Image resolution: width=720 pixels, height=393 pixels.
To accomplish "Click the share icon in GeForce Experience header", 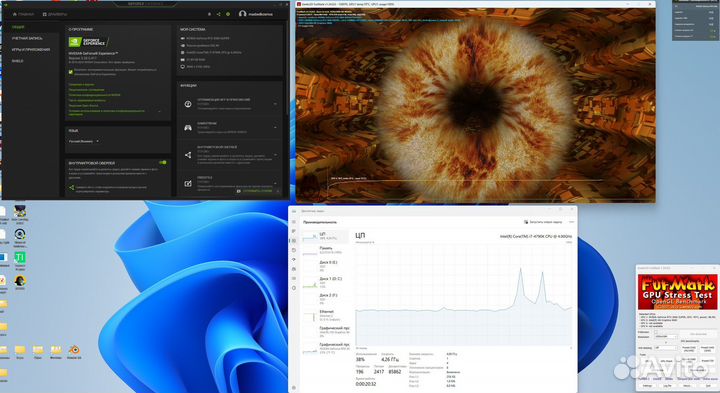I will [x=219, y=14].
